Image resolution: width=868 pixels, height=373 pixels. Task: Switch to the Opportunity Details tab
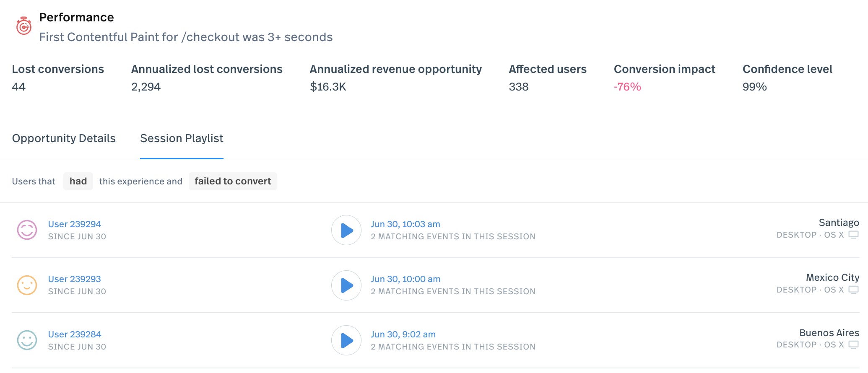[x=64, y=138]
